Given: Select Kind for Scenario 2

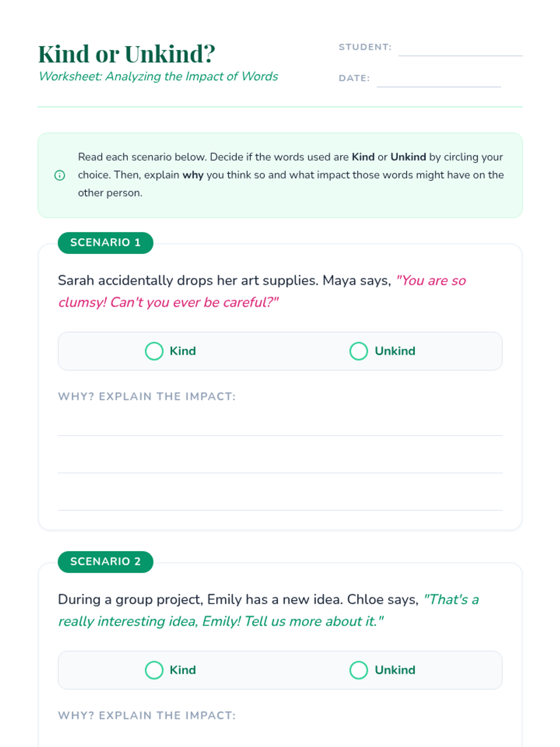Looking at the screenshot, I should 154,670.
